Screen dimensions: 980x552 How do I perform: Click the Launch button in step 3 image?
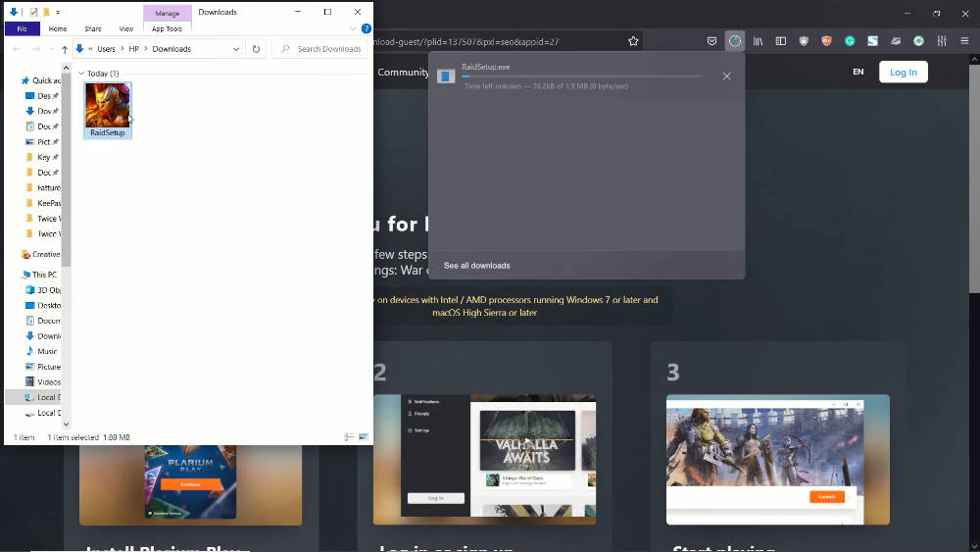coord(827,496)
